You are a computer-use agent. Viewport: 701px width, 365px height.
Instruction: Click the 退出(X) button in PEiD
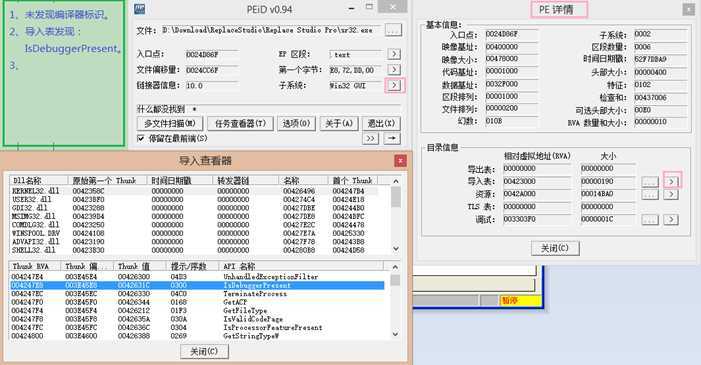(x=381, y=123)
